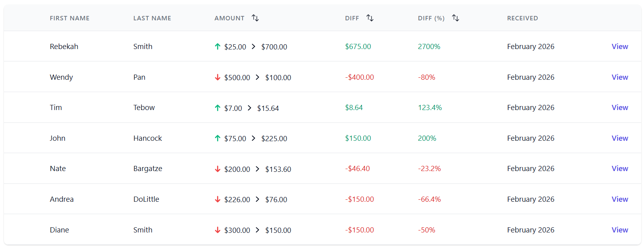Select the -$46.40 diff cell
Image resolution: width=644 pixels, height=250 pixels.
tap(357, 169)
